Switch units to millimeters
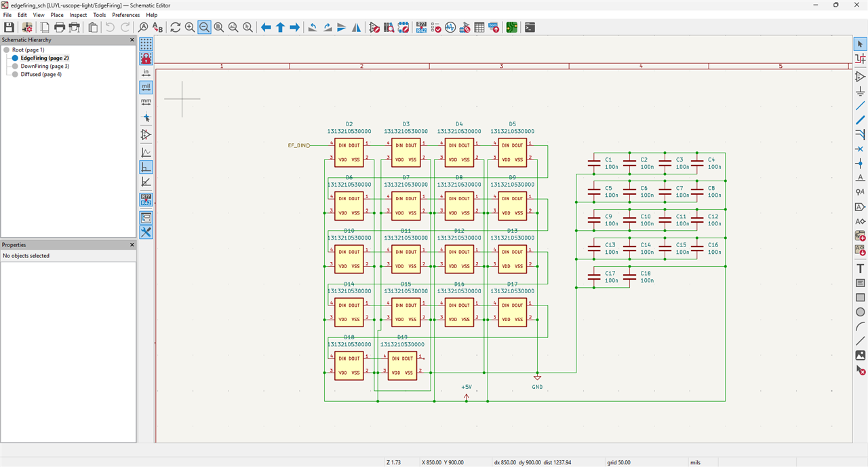The width and height of the screenshot is (868, 467). pyautogui.click(x=146, y=102)
